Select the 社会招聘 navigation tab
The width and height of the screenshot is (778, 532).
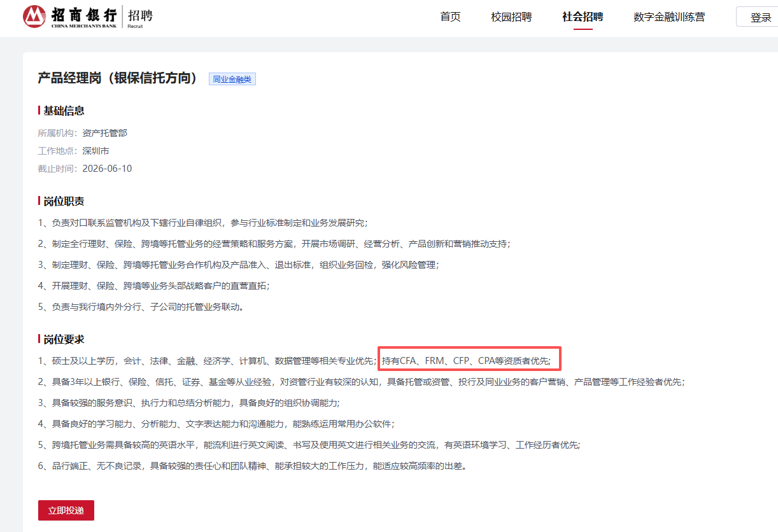click(583, 17)
